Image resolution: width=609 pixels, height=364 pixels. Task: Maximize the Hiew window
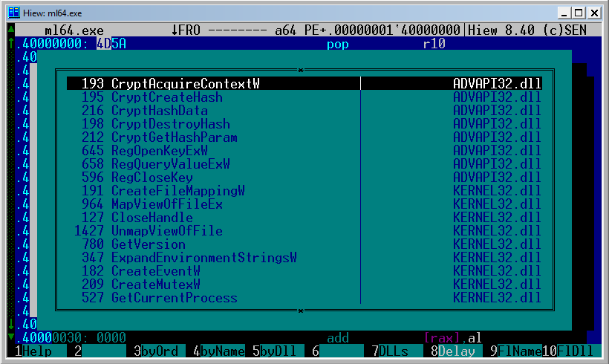[579, 13]
